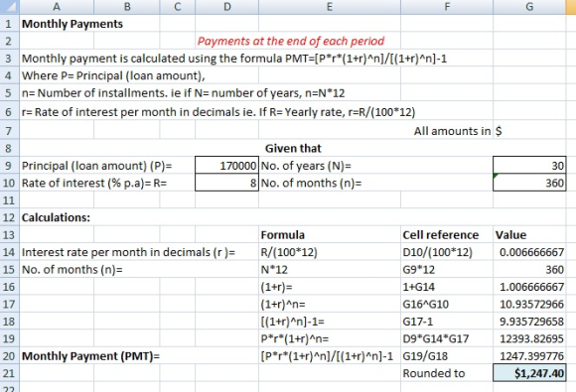
Task: Select the cell with 360 in row 10
Action: tap(529, 183)
